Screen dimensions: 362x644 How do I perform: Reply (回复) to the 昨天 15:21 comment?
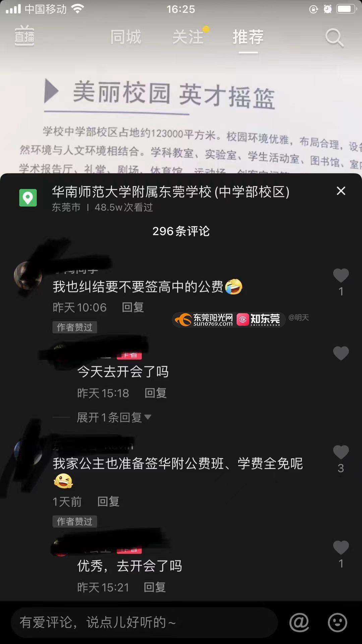click(x=155, y=587)
